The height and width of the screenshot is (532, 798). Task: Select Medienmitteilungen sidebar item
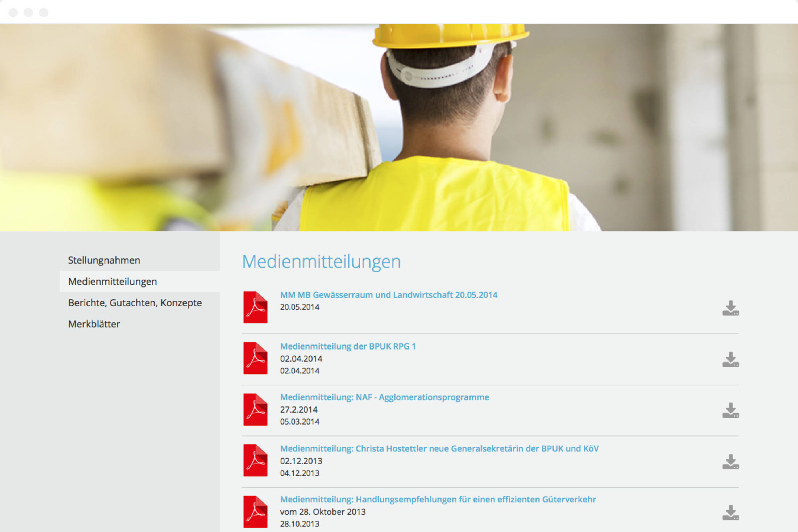(112, 282)
